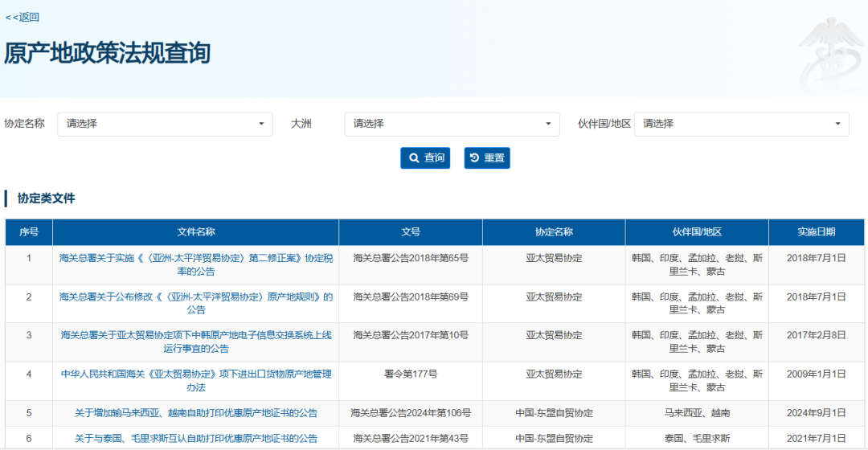Open 中韩原产地电子信息交换系统 announcement link
This screenshot has height=450, width=868.
[x=196, y=342]
